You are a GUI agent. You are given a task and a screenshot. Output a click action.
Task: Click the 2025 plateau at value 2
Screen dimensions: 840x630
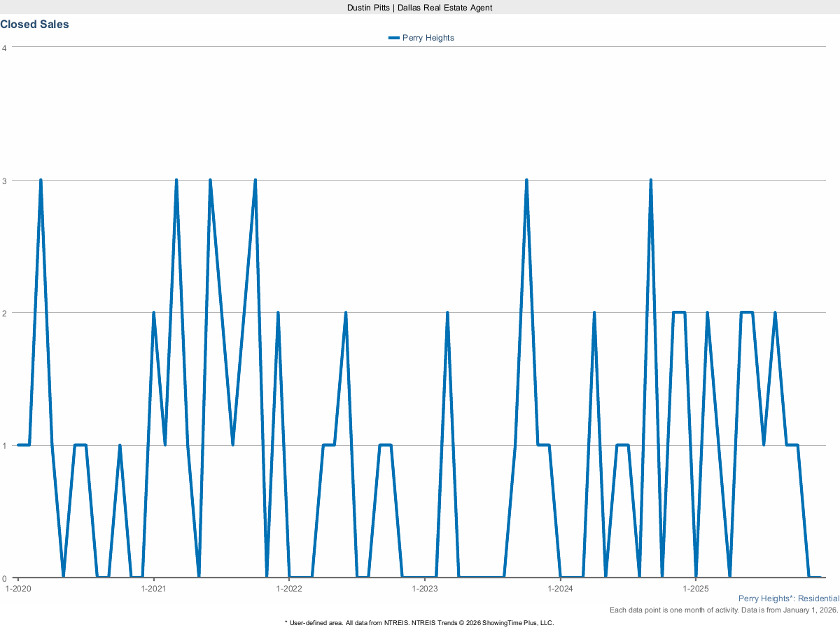[x=679, y=311]
